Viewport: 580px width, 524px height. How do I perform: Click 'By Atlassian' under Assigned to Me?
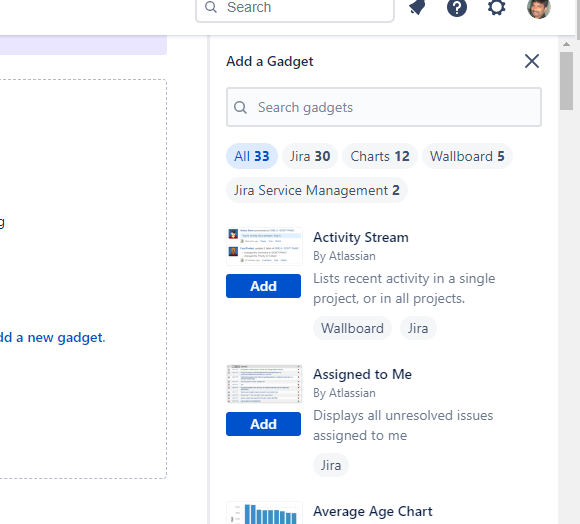(x=344, y=393)
